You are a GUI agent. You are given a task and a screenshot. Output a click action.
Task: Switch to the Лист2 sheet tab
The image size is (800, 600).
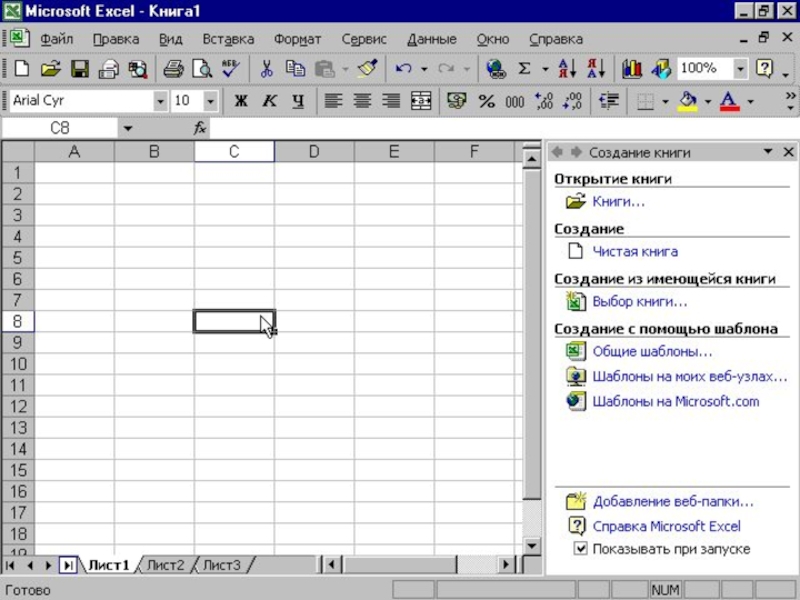pos(165,565)
